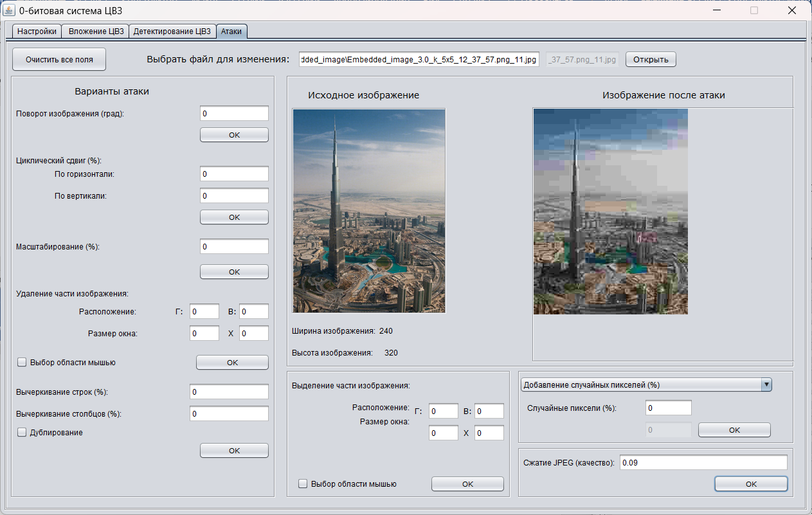Close the 0-битовая система ЦВЗ window
Viewport: 812px width, 515px height.
tap(791, 10)
